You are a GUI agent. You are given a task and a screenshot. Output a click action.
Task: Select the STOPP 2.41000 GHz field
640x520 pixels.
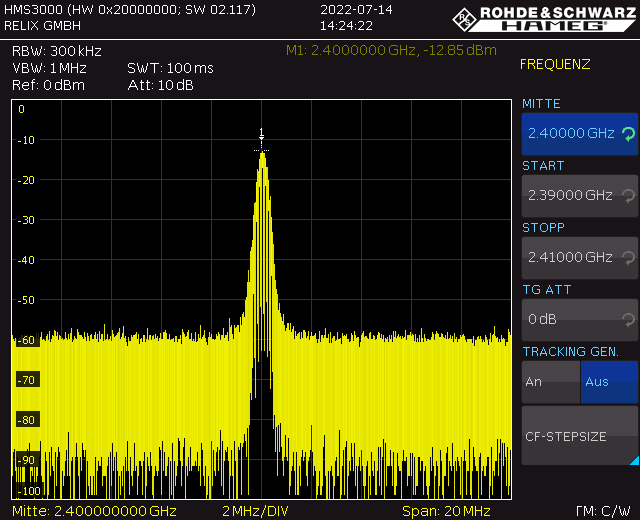tap(580, 258)
